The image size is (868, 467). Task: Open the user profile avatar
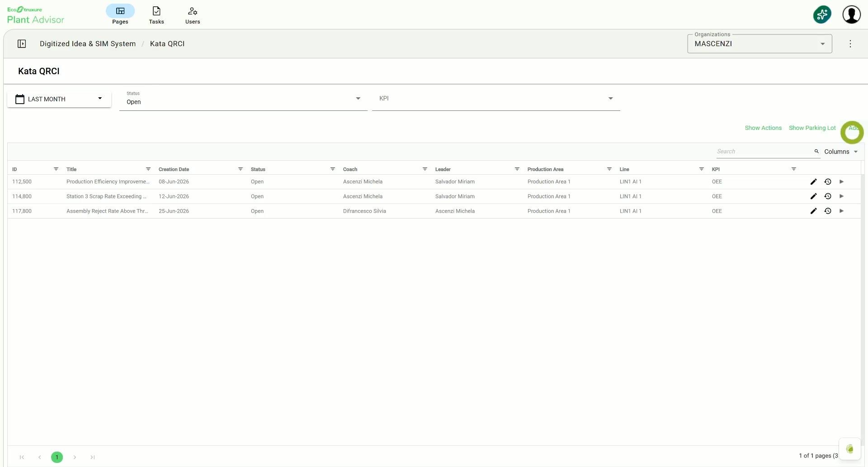(851, 14)
